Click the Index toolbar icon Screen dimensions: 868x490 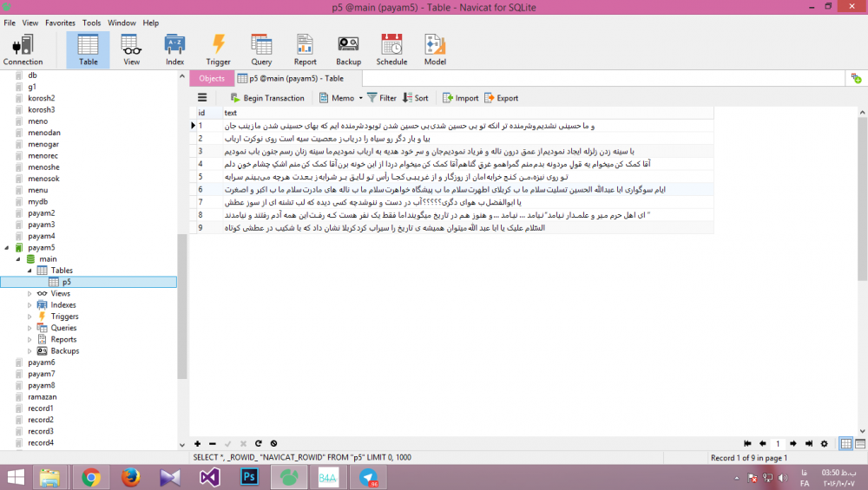[x=174, y=49]
